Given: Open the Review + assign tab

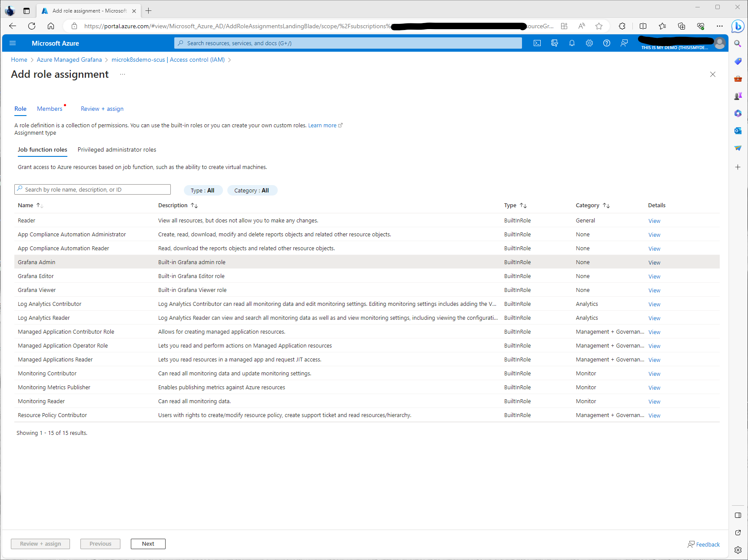Looking at the screenshot, I should (x=102, y=109).
